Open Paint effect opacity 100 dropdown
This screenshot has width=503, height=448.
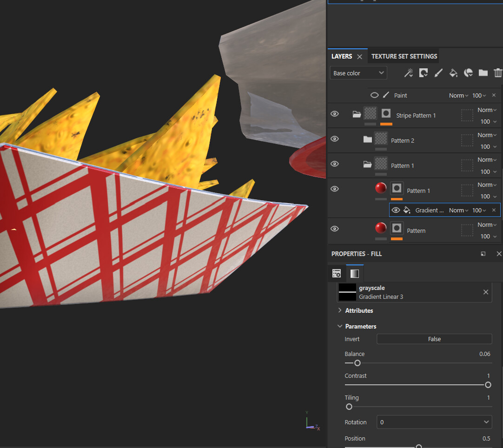pyautogui.click(x=479, y=96)
